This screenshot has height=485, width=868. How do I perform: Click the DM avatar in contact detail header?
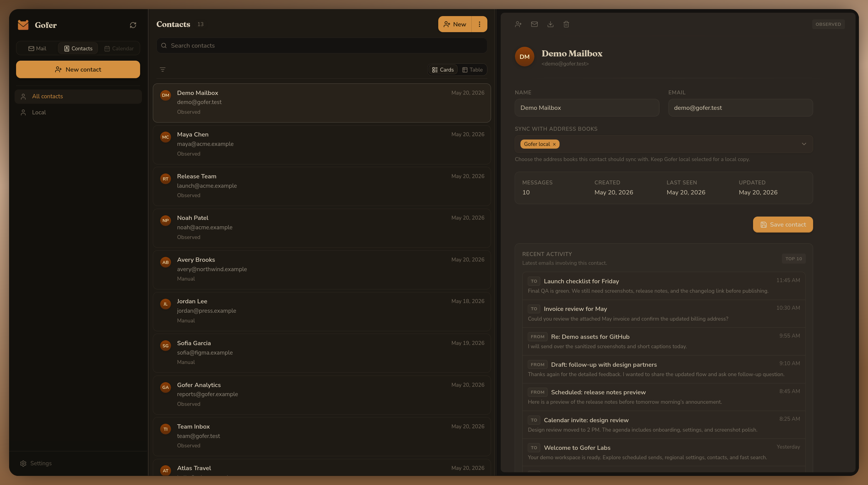[524, 57]
